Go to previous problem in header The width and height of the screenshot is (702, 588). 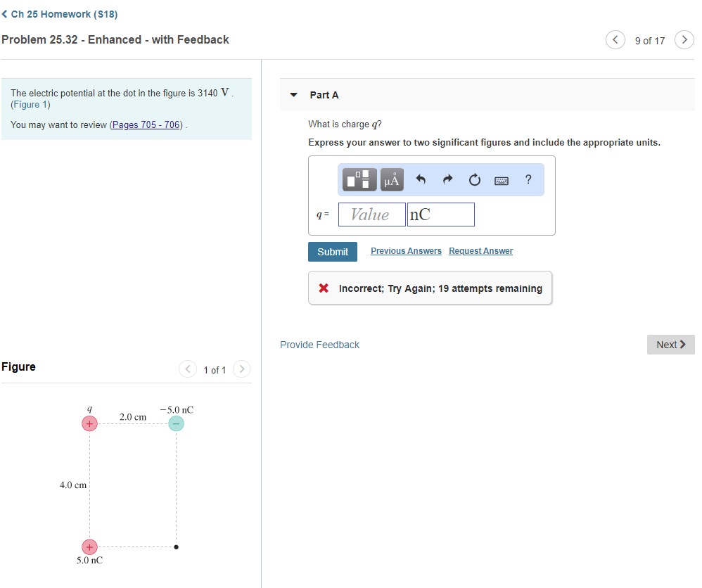pos(615,40)
